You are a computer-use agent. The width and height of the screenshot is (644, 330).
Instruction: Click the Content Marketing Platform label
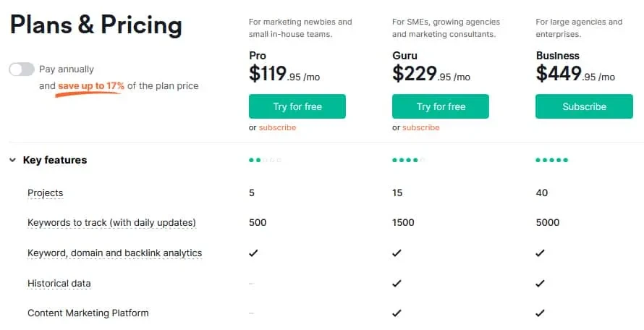[88, 313]
